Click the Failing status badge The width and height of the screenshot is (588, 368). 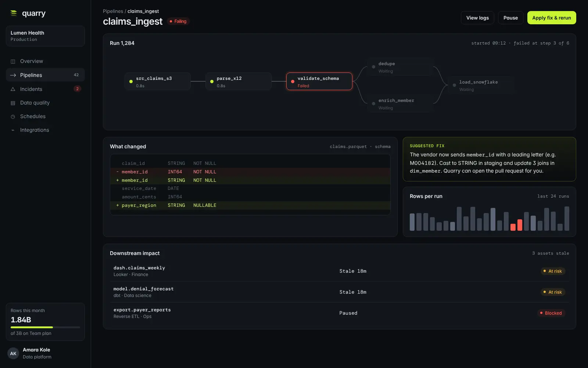click(178, 21)
